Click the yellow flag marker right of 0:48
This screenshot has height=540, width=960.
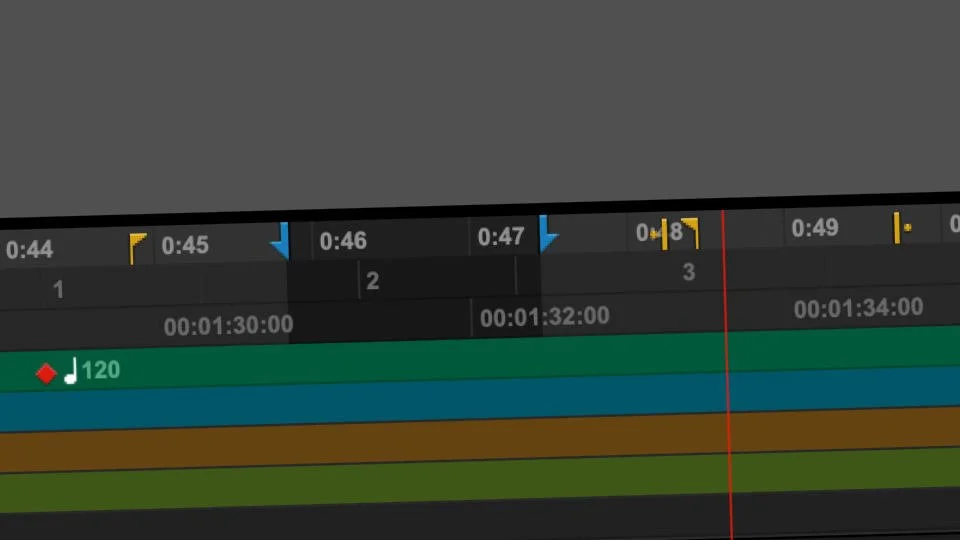[x=691, y=233]
